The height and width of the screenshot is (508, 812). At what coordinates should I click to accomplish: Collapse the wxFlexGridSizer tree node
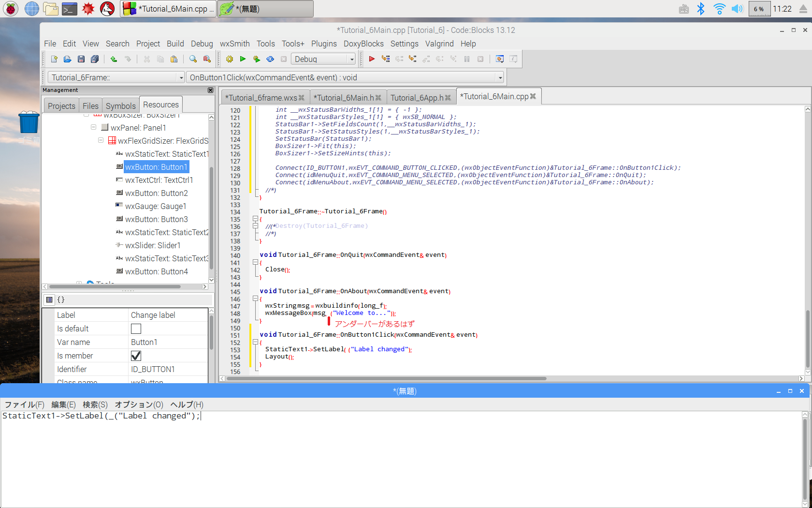point(101,140)
